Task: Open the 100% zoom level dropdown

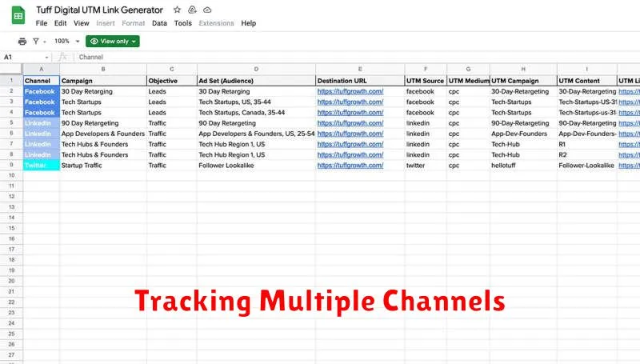Action: [65, 41]
